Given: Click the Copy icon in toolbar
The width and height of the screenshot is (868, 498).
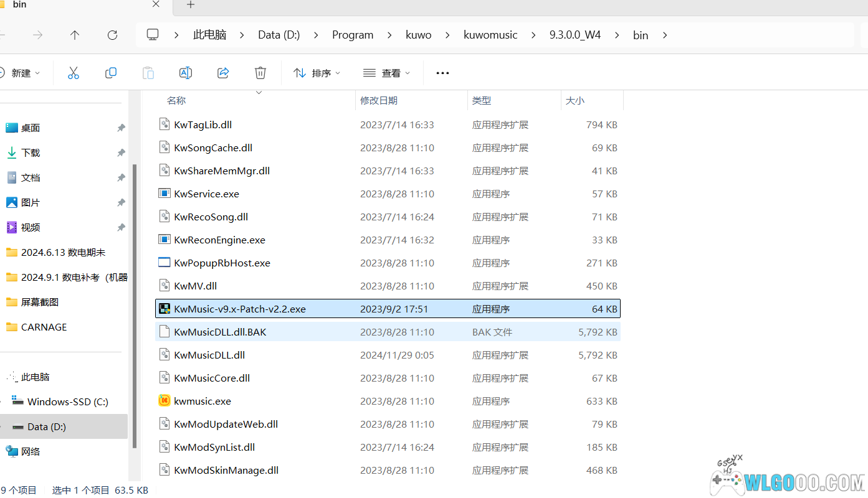Looking at the screenshot, I should [111, 73].
